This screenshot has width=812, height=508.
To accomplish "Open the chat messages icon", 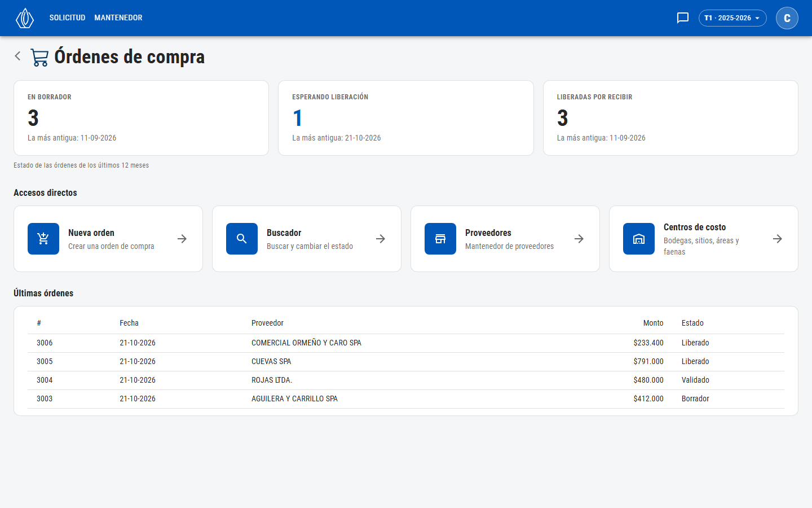I will click(x=683, y=18).
